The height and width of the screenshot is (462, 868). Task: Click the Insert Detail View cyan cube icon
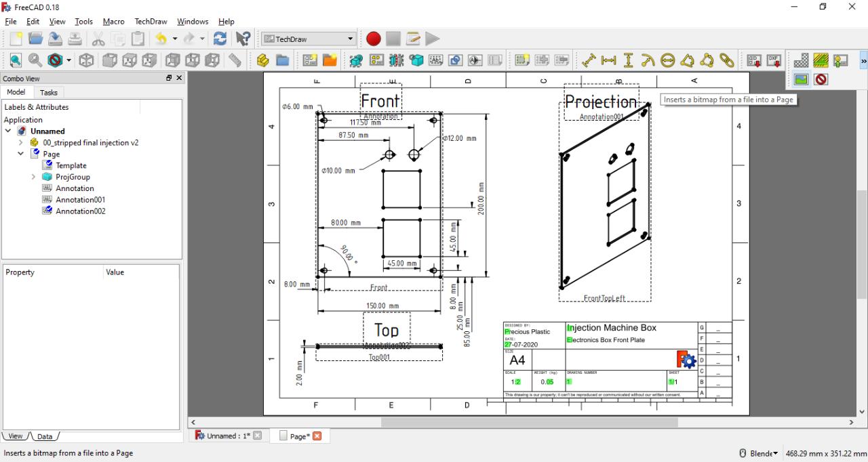416,61
